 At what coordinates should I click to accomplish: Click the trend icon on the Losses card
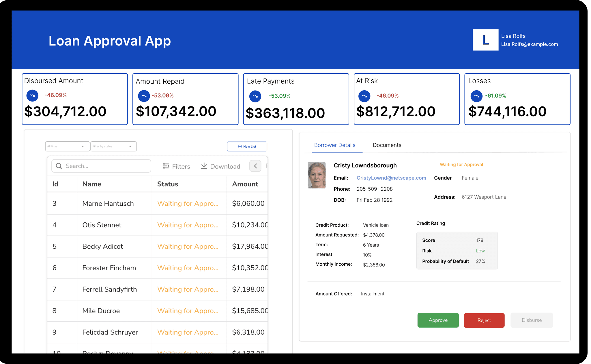point(476,96)
